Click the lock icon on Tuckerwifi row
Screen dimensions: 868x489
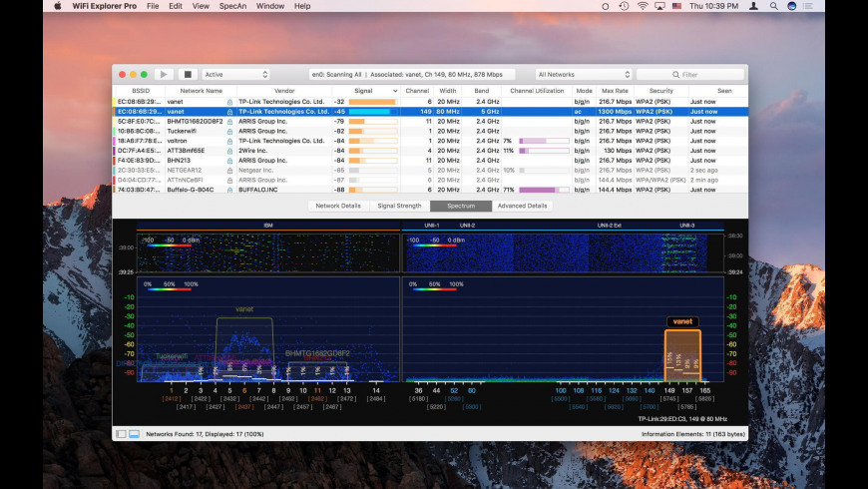[x=230, y=131]
